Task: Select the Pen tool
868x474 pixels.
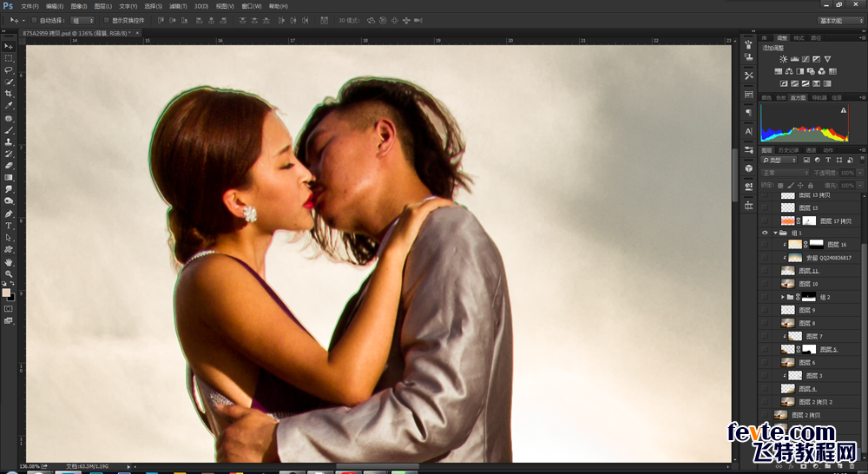Action: coord(9,214)
